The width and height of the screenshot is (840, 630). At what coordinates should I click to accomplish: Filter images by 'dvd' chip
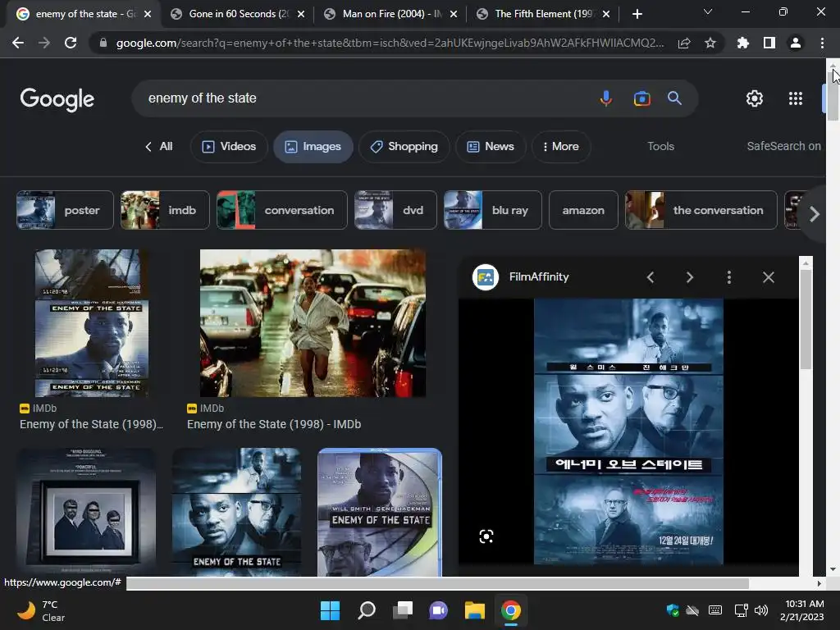(395, 210)
